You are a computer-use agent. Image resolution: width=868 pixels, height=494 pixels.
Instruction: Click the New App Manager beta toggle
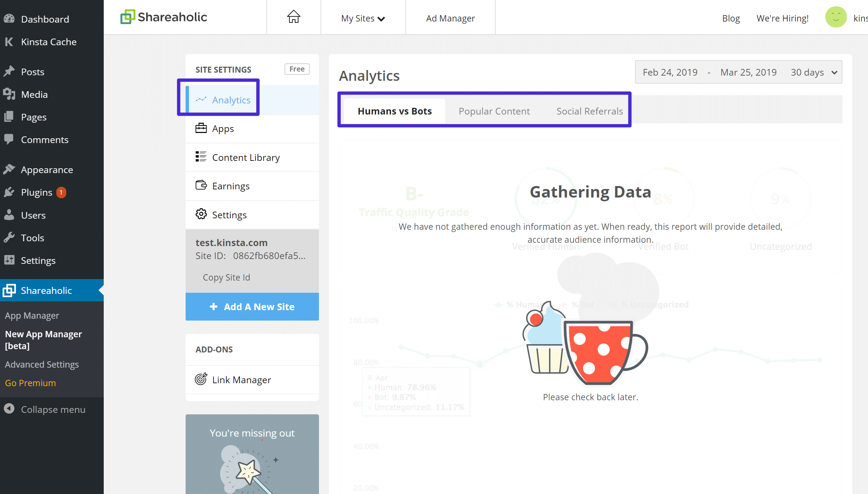click(45, 339)
